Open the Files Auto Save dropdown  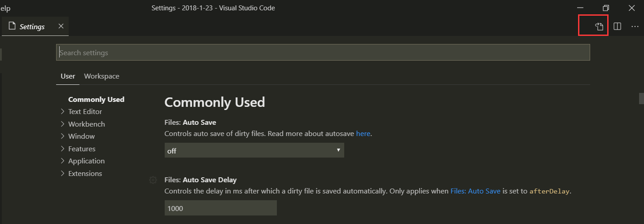[254, 150]
